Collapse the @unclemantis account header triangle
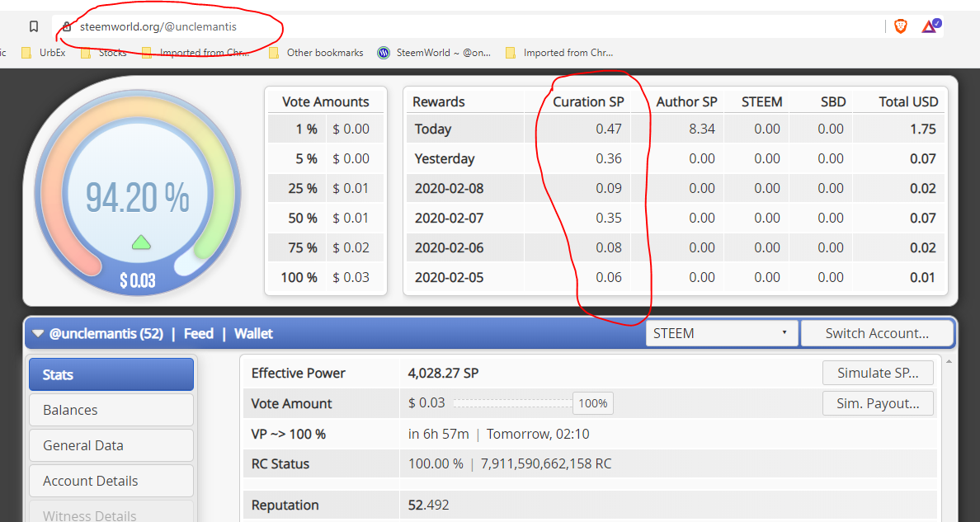This screenshot has width=980, height=522. pyautogui.click(x=38, y=334)
